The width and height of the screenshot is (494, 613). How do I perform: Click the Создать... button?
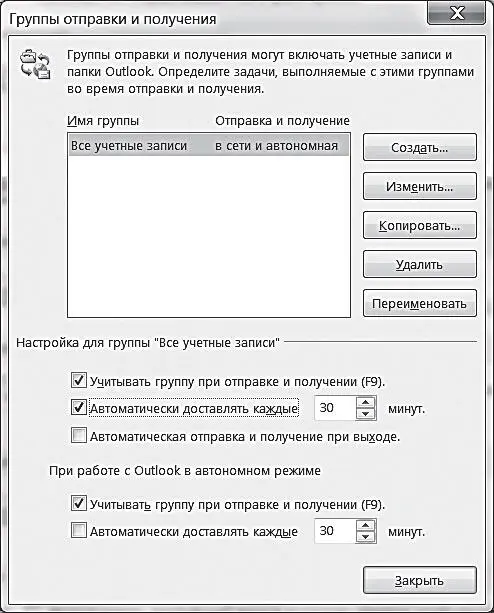click(x=420, y=147)
